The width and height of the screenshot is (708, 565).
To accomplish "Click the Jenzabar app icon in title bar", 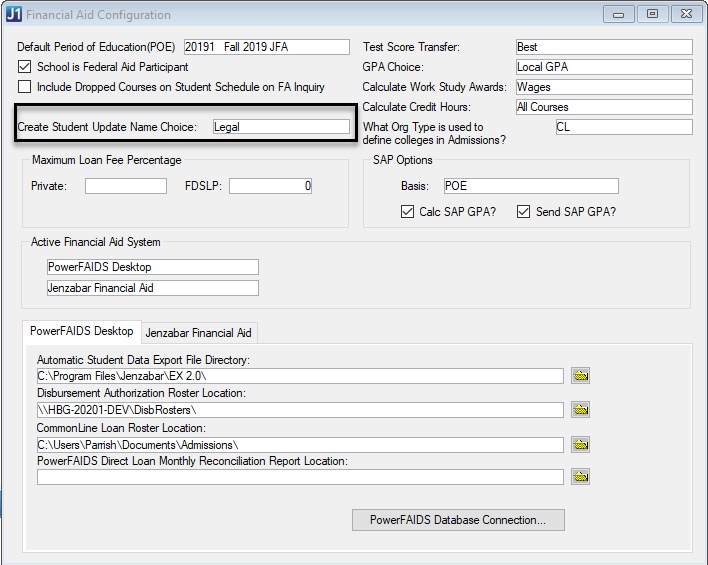I will tap(13, 15).
